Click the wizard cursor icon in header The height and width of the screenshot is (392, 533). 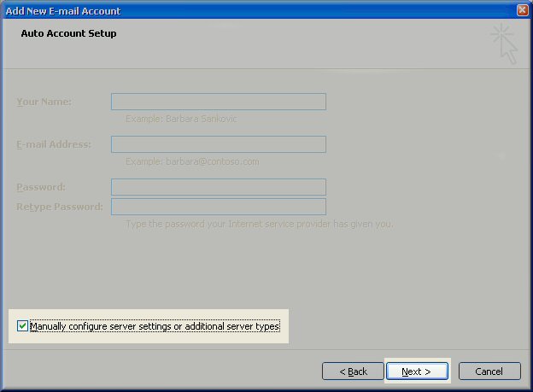coord(504,44)
